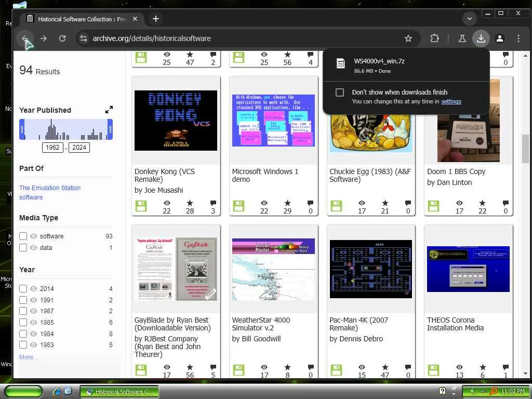
Task: Check the 1985 year filter
Action: 23,322
